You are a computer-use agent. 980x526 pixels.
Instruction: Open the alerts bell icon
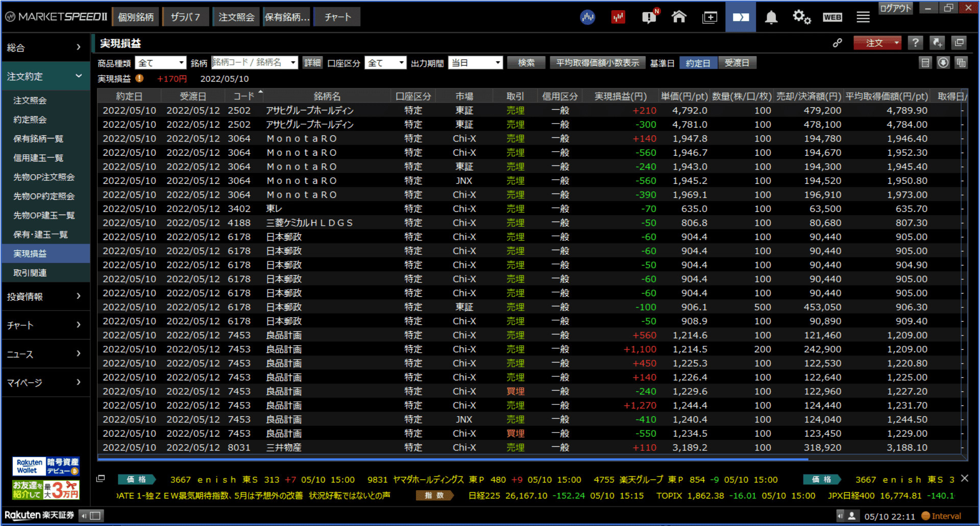coord(771,17)
